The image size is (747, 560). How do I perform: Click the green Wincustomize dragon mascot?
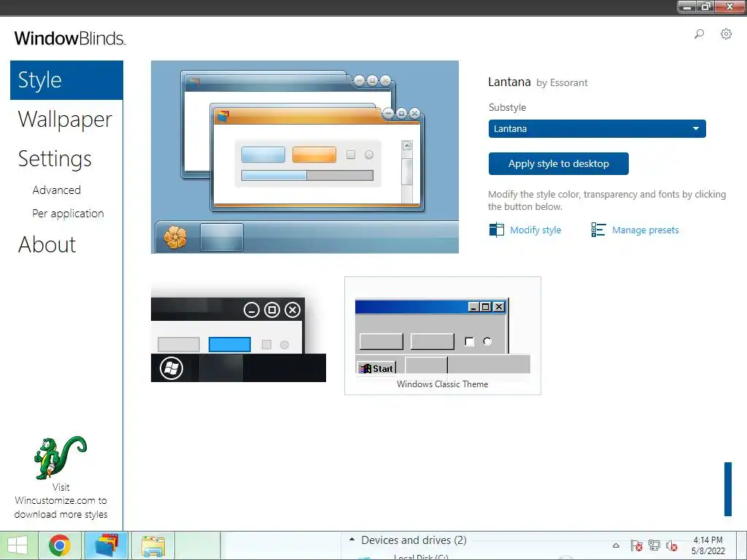60,458
